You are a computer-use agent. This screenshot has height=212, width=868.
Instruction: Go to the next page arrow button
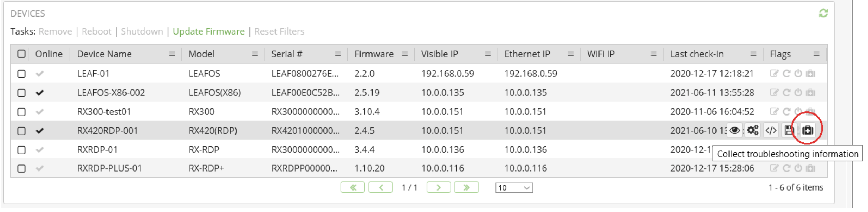439,187
